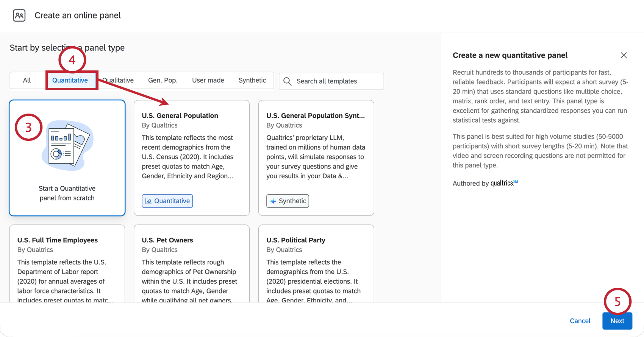Select the U.S. Full Time Employees template
The height and width of the screenshot is (337, 644).
[67, 265]
